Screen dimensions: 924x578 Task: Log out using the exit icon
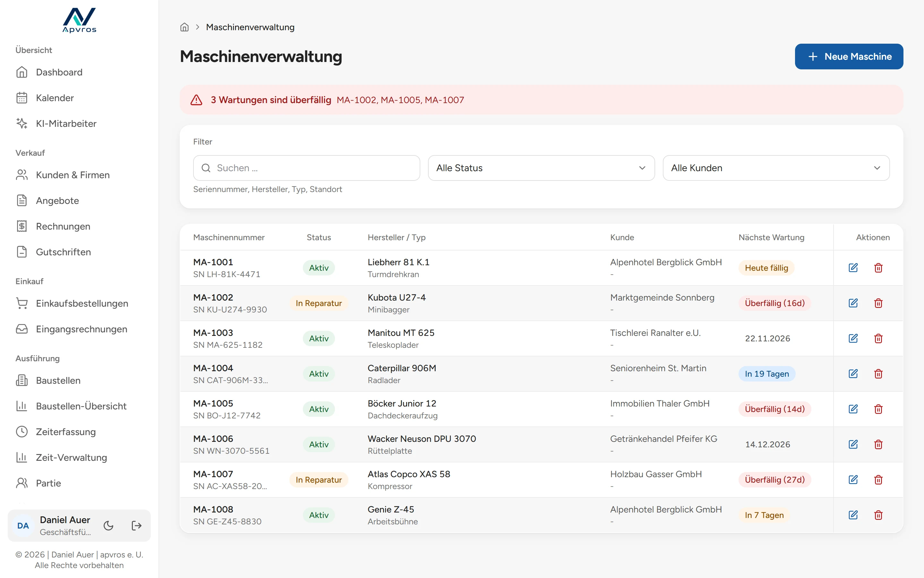136,526
